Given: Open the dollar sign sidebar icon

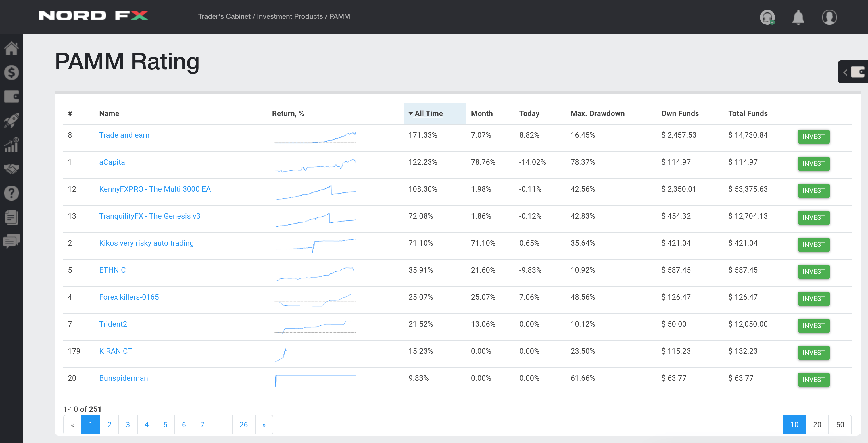Looking at the screenshot, I should (x=11, y=72).
